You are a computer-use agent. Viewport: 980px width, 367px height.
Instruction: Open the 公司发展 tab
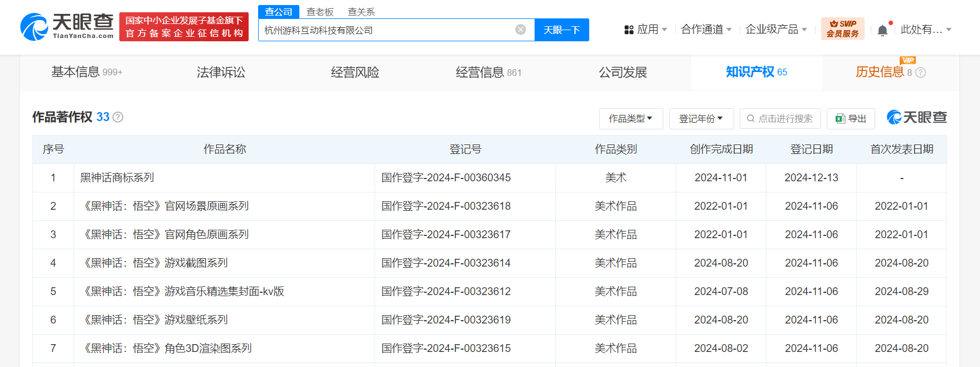(623, 73)
